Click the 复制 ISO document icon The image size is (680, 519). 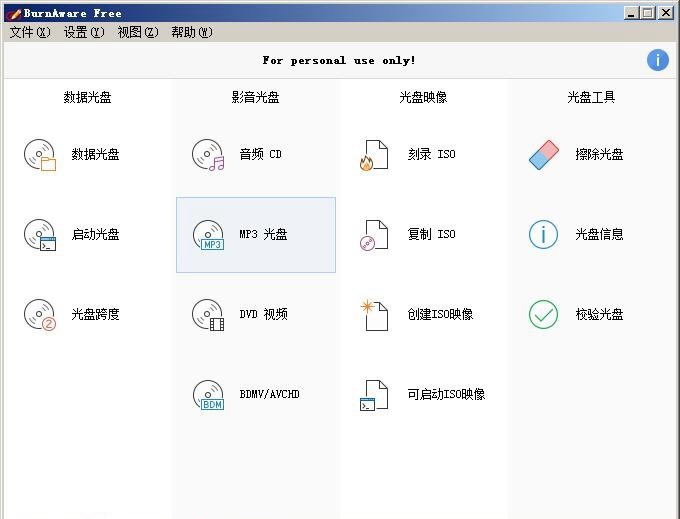pos(374,235)
